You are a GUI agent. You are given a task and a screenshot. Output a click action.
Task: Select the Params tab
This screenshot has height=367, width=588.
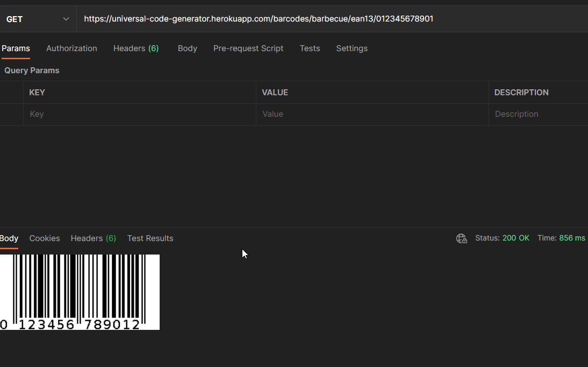click(16, 48)
